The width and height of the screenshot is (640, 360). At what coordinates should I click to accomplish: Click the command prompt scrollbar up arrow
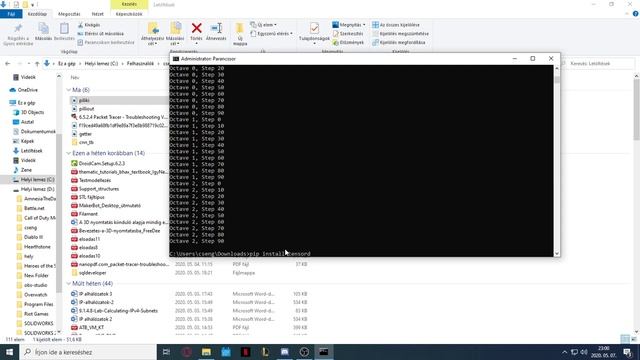point(557,69)
